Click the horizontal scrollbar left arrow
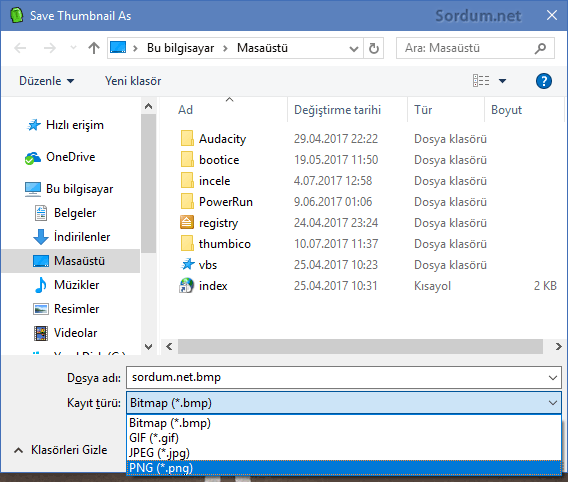Viewport: 568px width, 482px height. point(169,347)
